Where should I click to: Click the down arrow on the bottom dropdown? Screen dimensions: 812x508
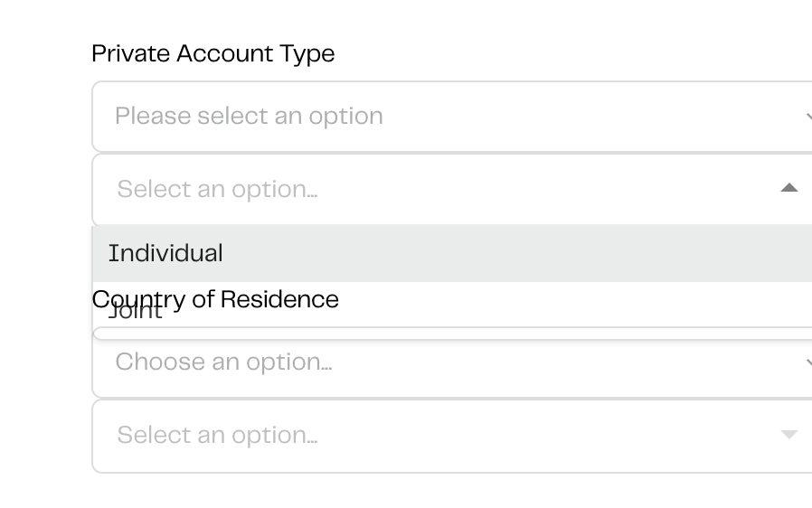(788, 435)
